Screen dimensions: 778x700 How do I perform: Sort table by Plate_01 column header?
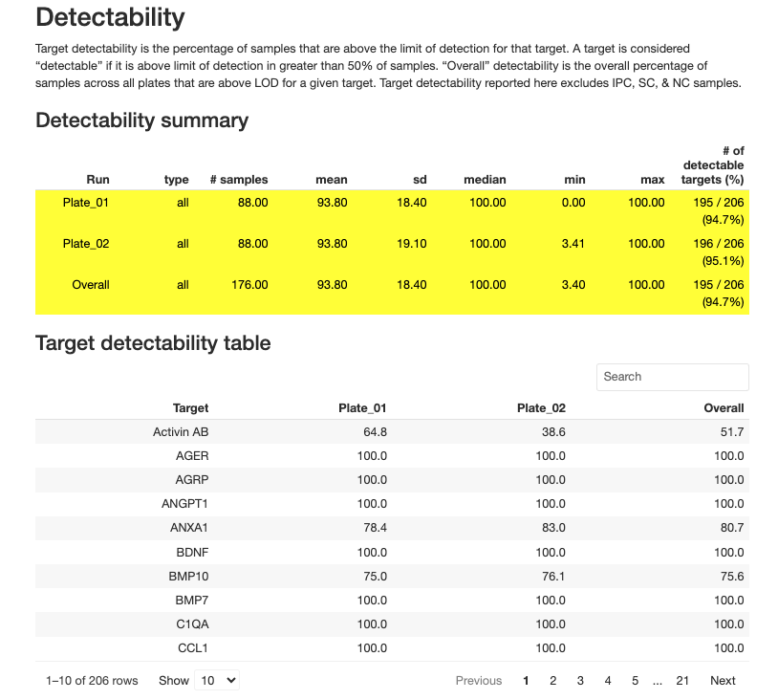[x=362, y=408]
